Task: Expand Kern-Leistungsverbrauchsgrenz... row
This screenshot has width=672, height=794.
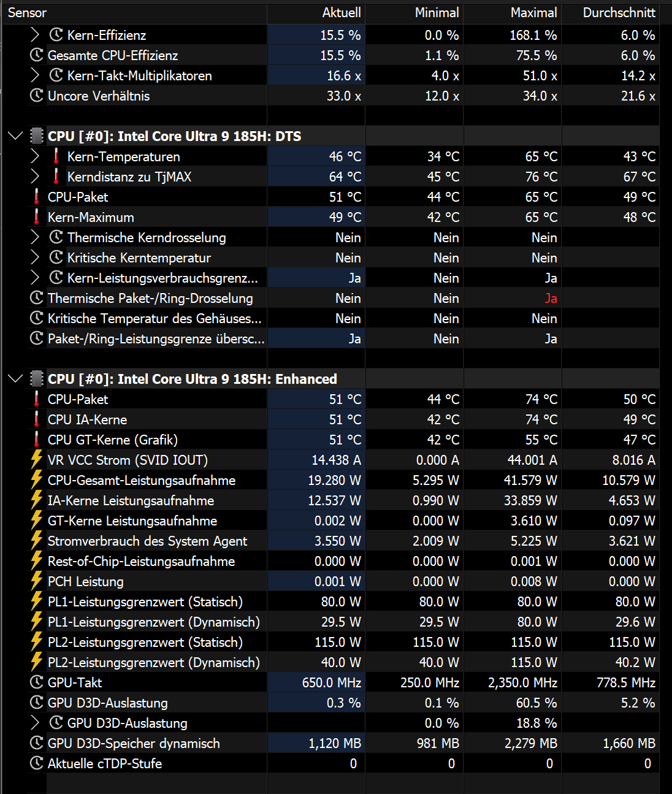Action: pyautogui.click(x=35, y=278)
